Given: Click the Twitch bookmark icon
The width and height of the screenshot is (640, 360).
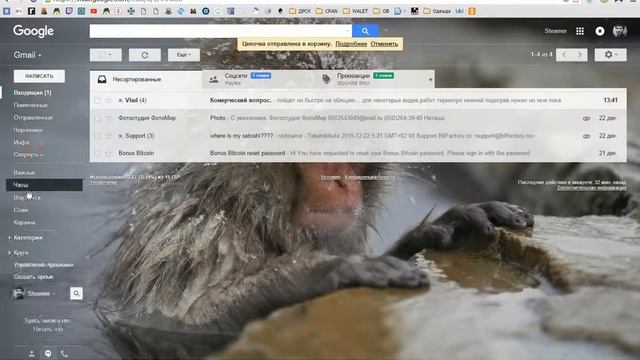Looking at the screenshot, I should pyautogui.click(x=69, y=11).
